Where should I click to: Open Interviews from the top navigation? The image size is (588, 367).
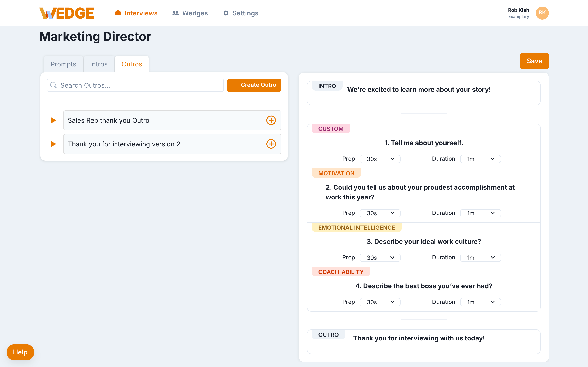pos(136,13)
